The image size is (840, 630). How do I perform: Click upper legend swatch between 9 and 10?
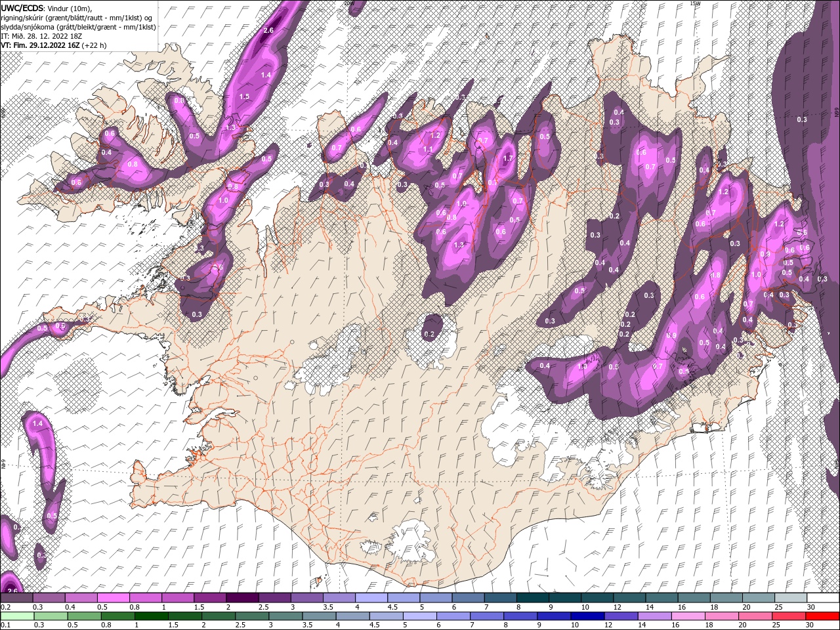(565, 598)
